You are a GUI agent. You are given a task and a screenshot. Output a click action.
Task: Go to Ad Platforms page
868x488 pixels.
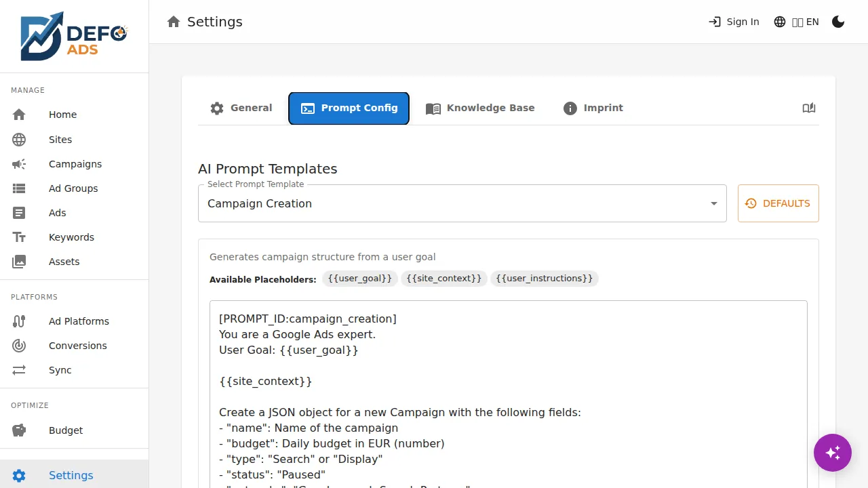click(x=74, y=321)
